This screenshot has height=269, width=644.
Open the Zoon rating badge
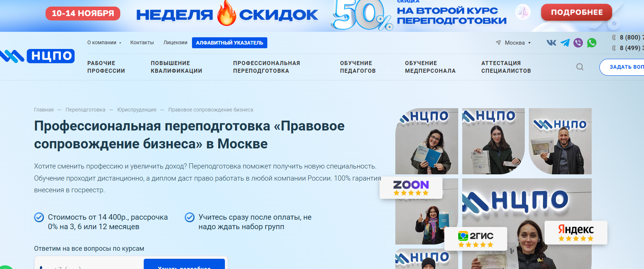click(411, 188)
